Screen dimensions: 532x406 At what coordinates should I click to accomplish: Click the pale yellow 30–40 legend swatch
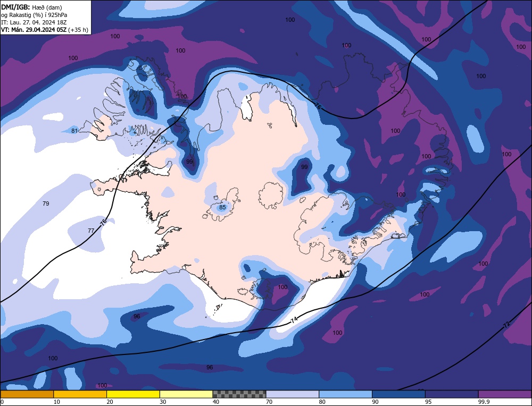point(186,394)
